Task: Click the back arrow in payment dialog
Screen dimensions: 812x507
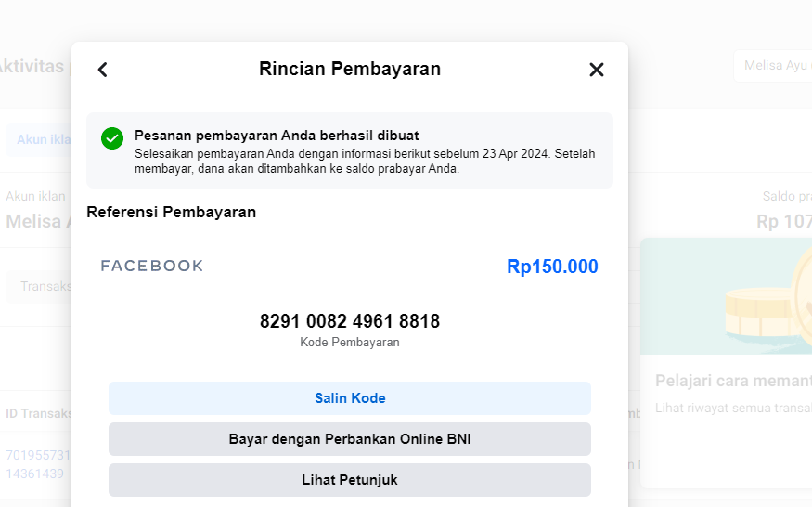Action: [x=103, y=70]
